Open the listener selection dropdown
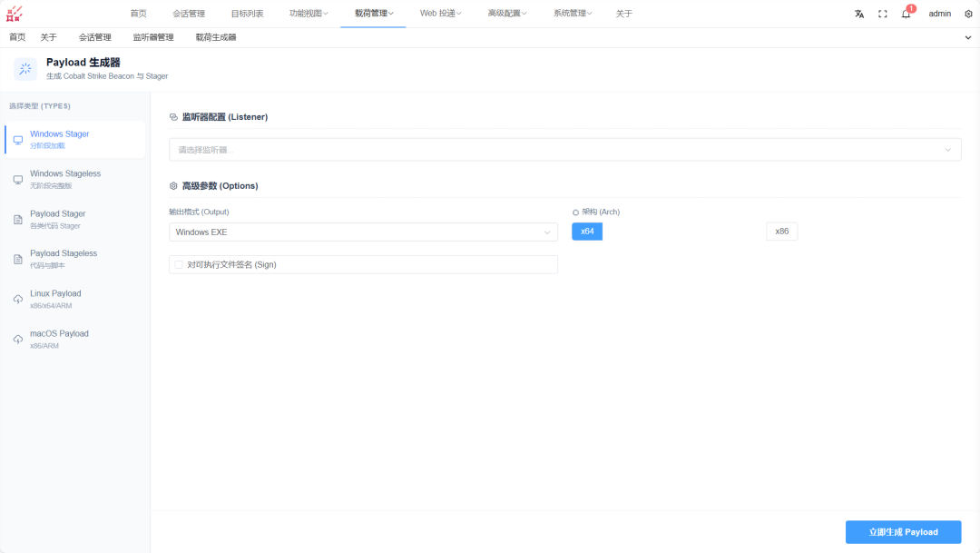This screenshot has width=980, height=553. click(565, 150)
